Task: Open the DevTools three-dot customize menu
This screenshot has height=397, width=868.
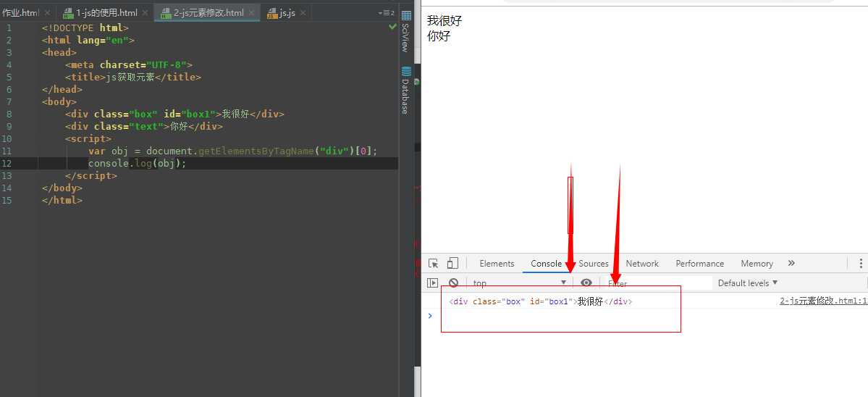Action: pyautogui.click(x=861, y=264)
